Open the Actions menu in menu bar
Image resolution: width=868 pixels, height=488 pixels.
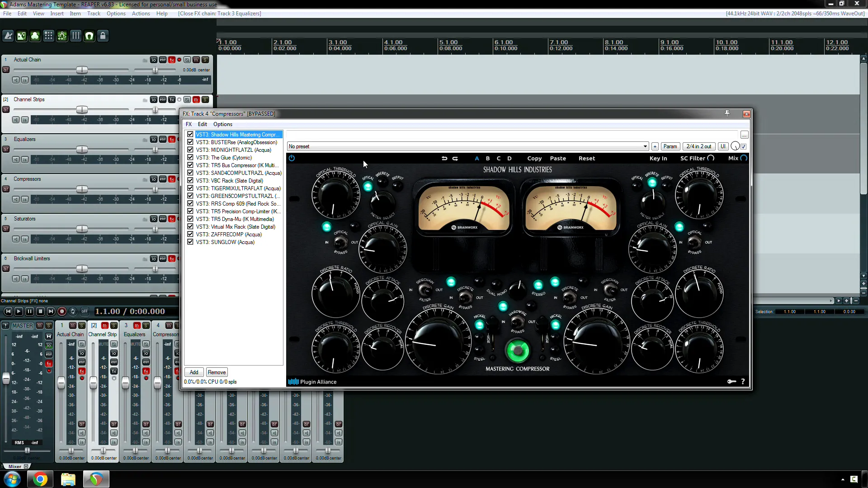click(141, 14)
